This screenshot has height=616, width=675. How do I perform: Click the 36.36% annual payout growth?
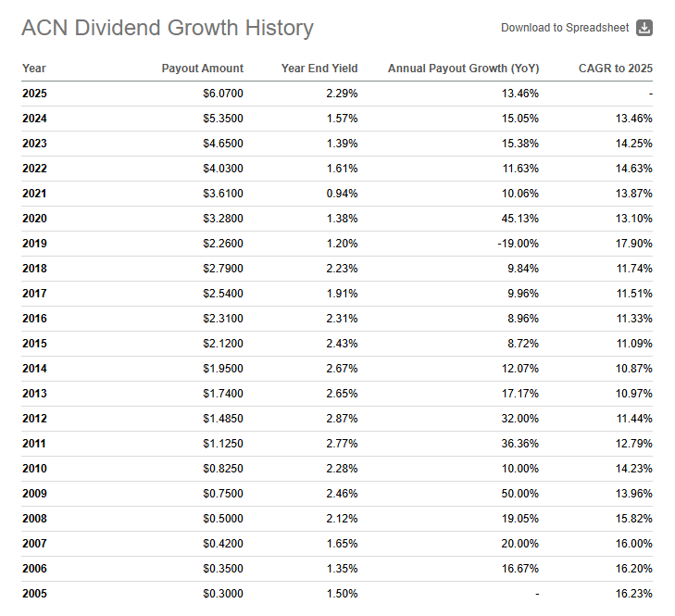click(x=520, y=444)
